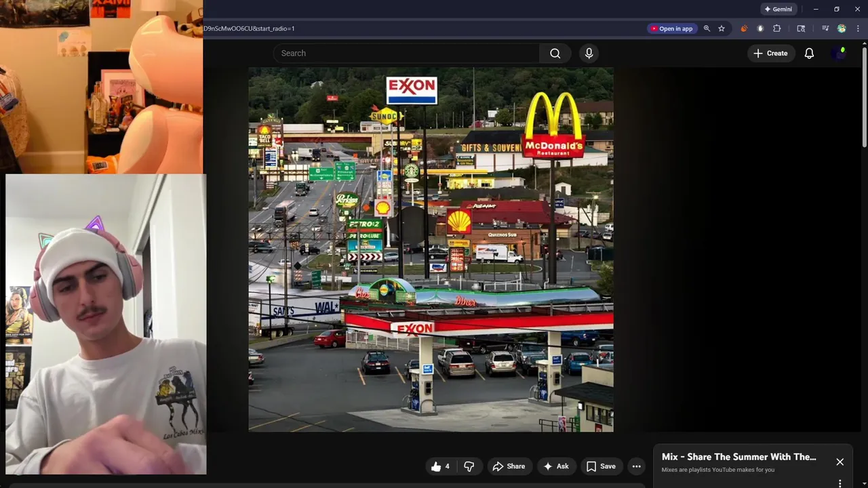Click the orange acorn extension icon
Viewport: 868px width, 488px height.
(744, 28)
